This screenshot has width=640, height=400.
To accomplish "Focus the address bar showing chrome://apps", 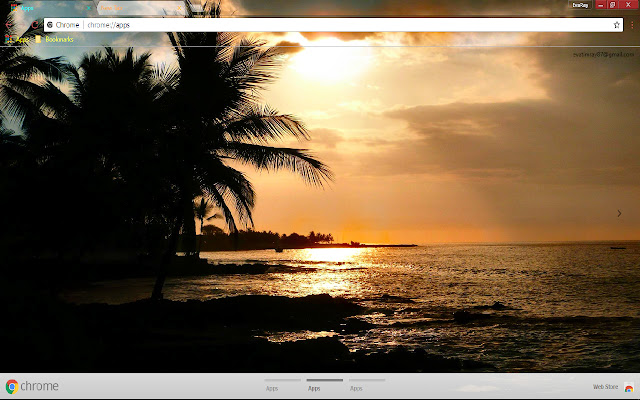I will click(x=333, y=25).
